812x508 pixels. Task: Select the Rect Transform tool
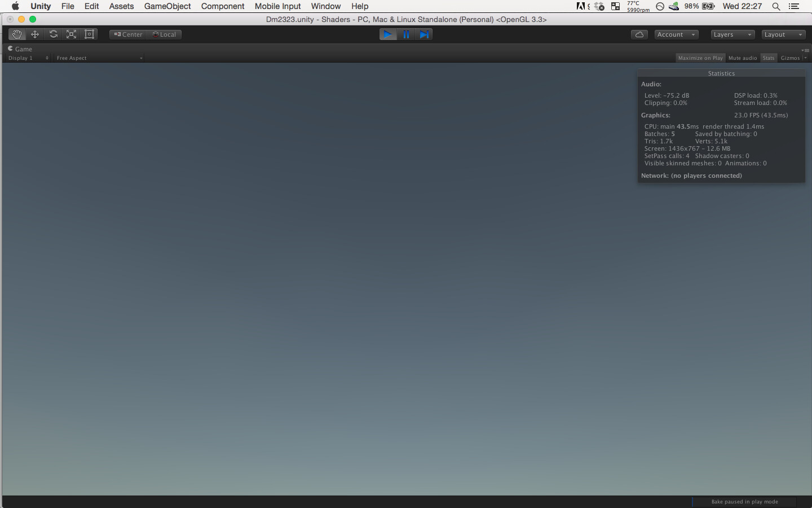[89, 34]
